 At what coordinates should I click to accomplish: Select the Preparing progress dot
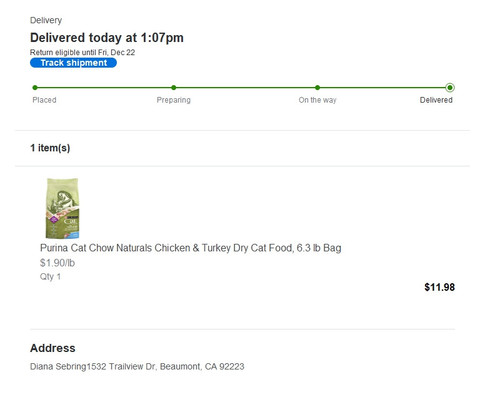[174, 88]
